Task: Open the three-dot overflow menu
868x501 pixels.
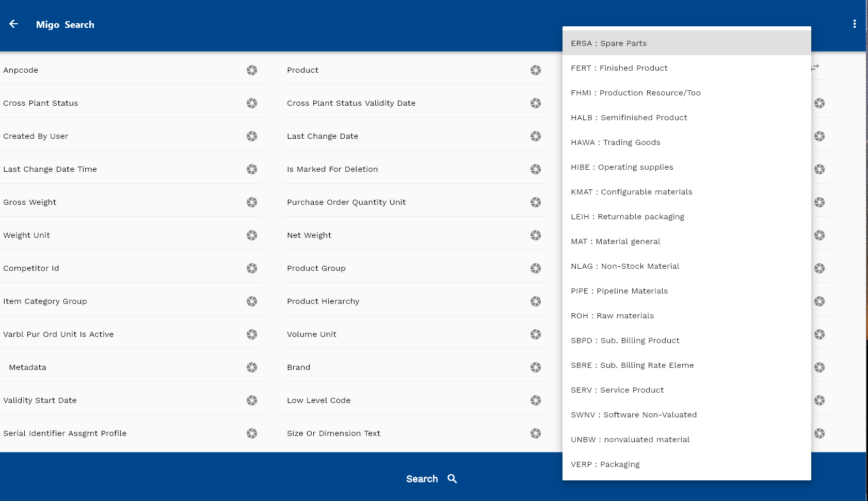Action: point(855,24)
